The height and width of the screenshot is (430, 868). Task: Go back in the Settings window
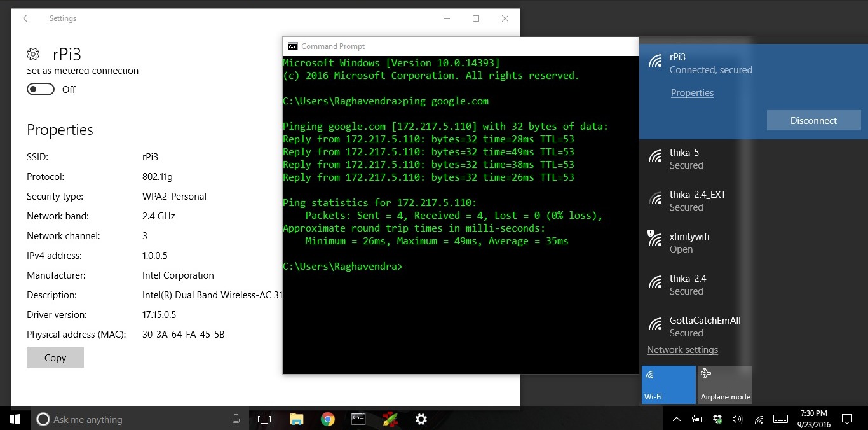tap(27, 18)
